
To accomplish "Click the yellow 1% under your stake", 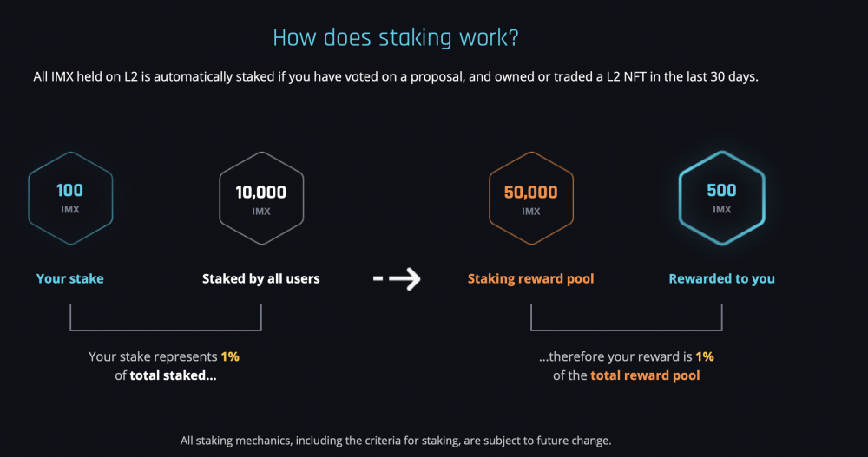I will pos(230,356).
